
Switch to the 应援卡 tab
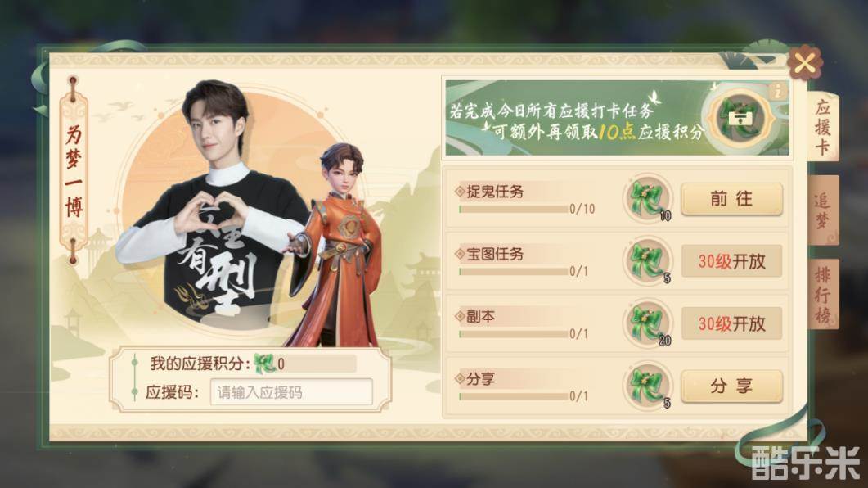coord(823,128)
